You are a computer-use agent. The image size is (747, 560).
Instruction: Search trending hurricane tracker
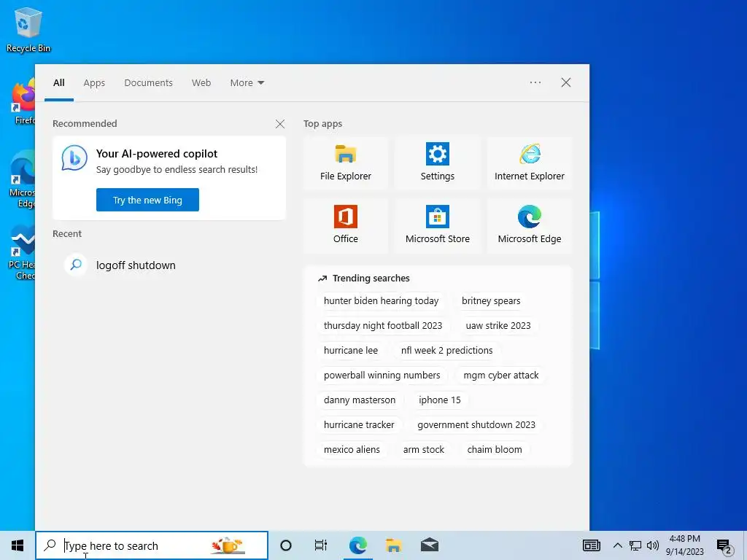[x=359, y=425]
